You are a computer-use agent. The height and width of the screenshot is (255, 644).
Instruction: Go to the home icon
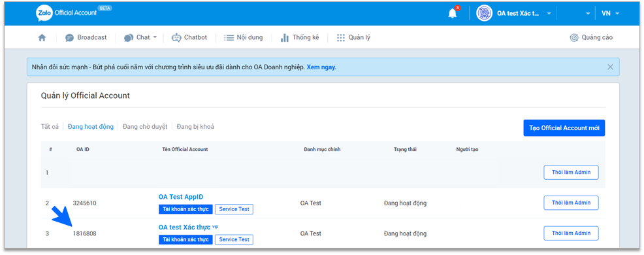[x=42, y=37]
